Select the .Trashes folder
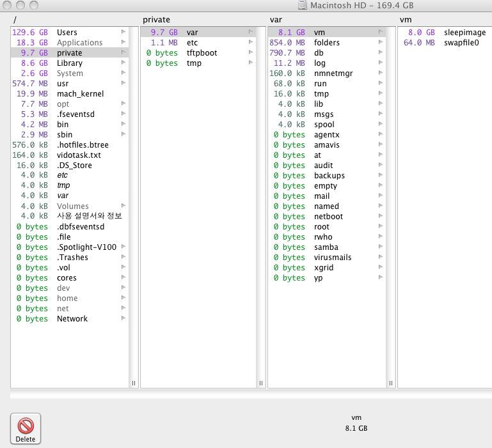The image size is (492, 448). pos(70,258)
